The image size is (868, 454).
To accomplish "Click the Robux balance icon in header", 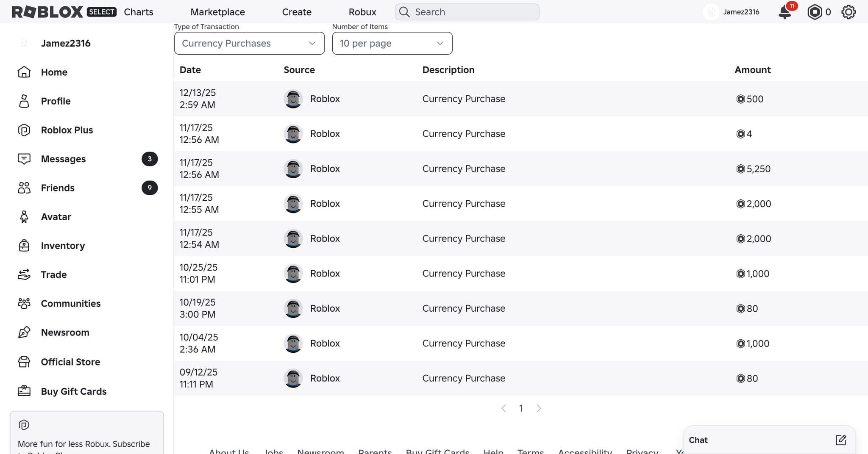I will tap(815, 12).
